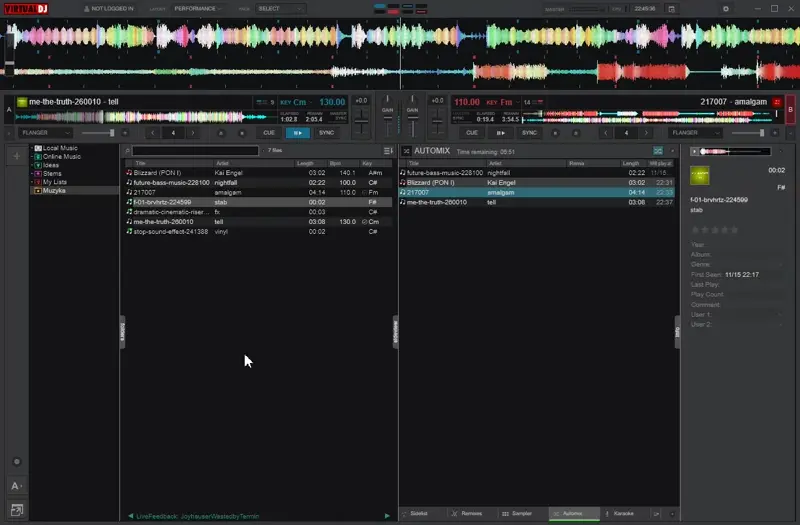Switch to the Sidelist tab
Viewport: 800px width, 525px height.
(419, 514)
